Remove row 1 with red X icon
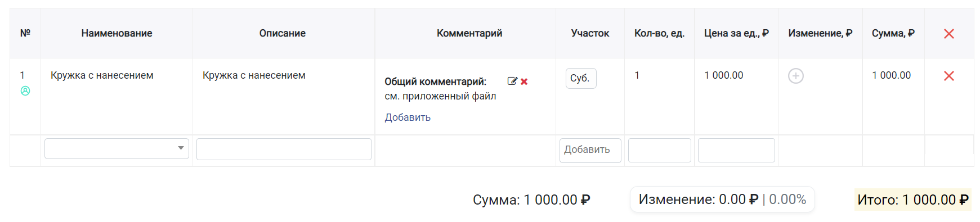This screenshot has width=980, height=222. [x=949, y=76]
